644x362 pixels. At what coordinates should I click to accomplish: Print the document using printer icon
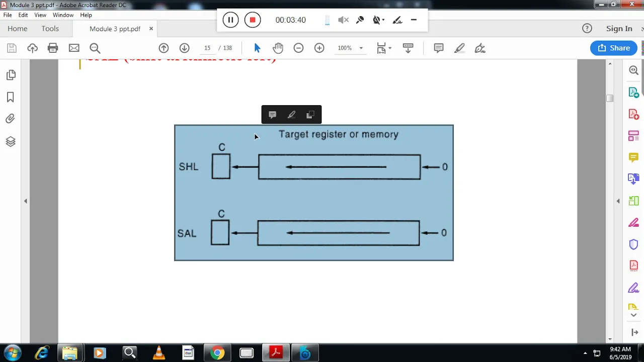pyautogui.click(x=53, y=48)
